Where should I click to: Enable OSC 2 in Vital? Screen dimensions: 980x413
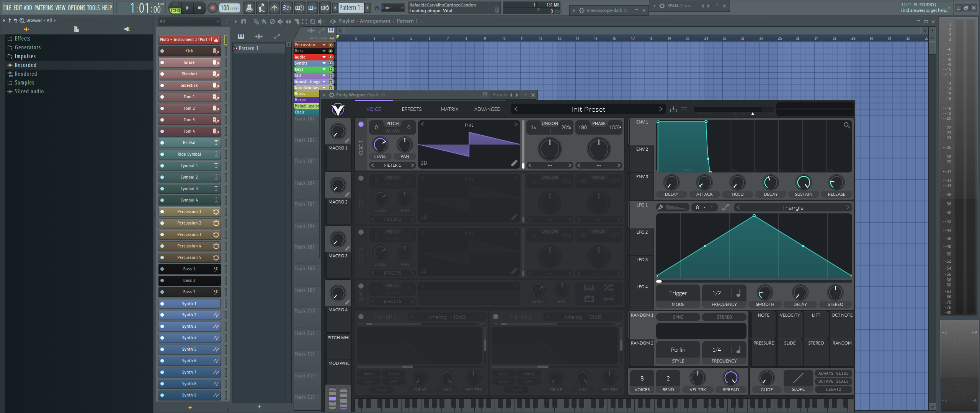361,178
